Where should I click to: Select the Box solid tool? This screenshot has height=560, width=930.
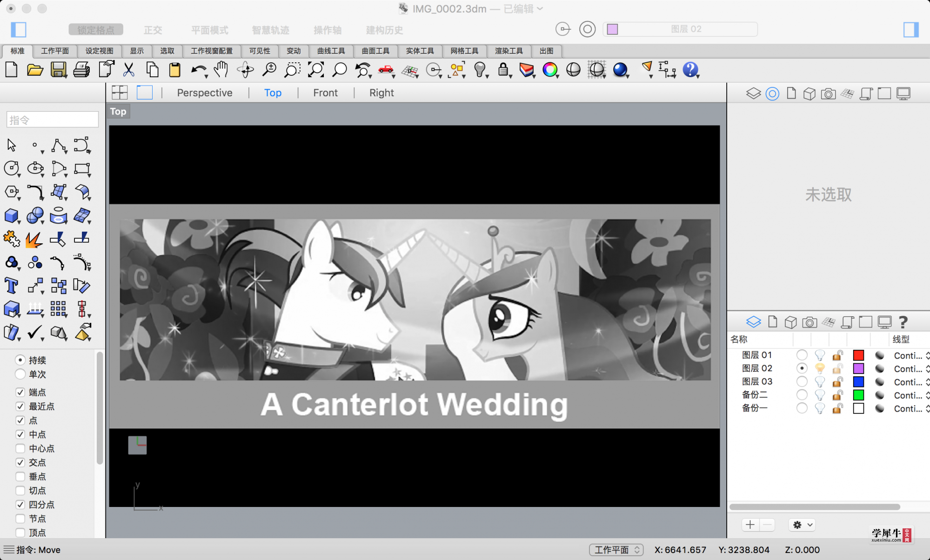coord(12,216)
